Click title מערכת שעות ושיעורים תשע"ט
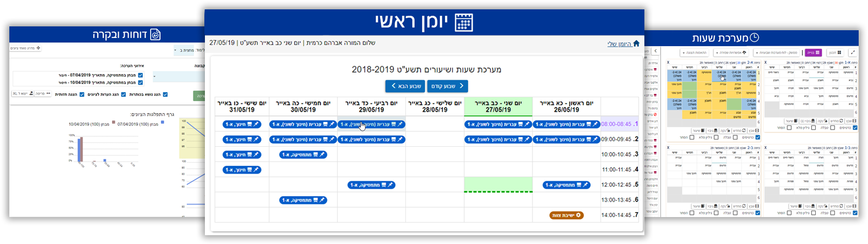Screen dimensions: 868x244 (426, 70)
